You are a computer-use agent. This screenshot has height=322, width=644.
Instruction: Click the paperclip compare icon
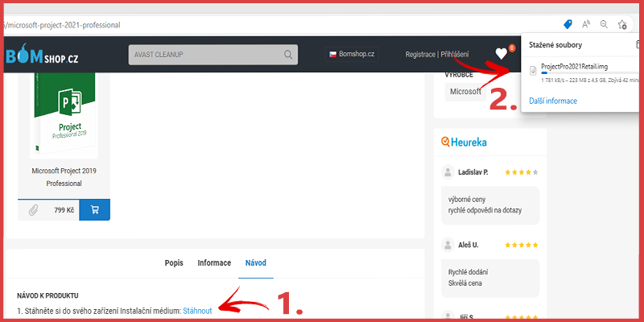point(33,210)
